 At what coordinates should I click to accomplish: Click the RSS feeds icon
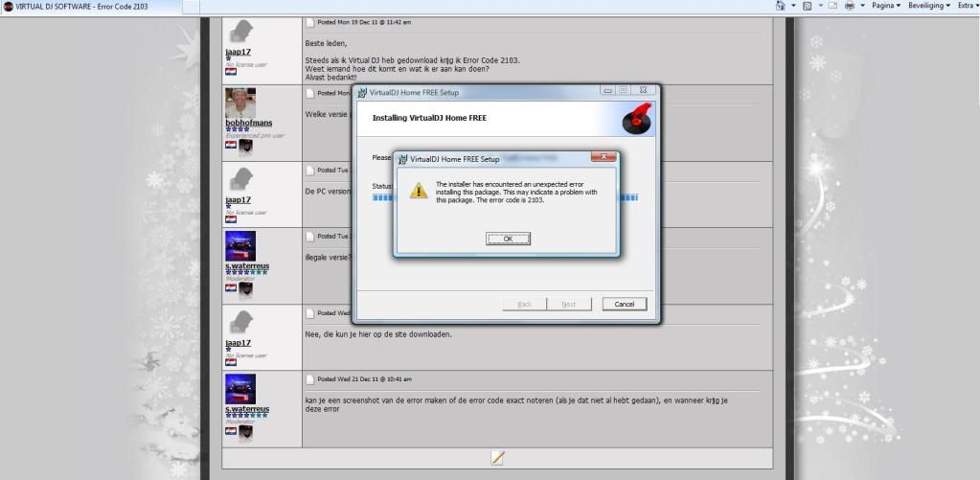(807, 5)
